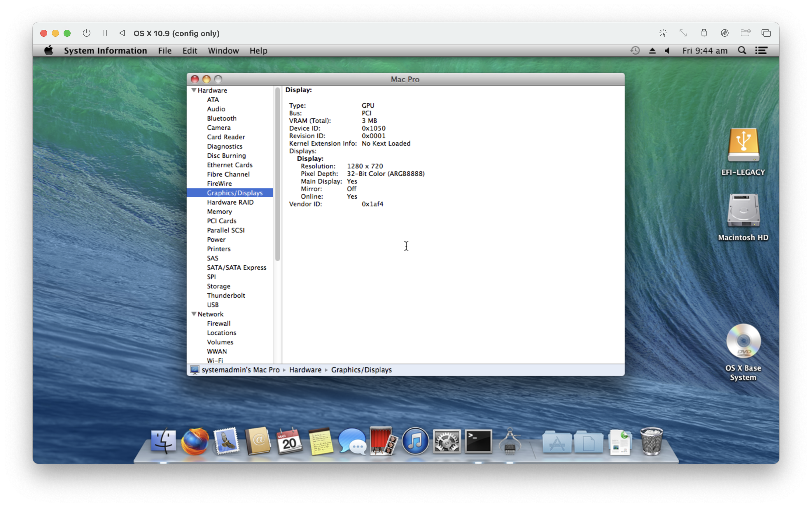
Task: Open the Window menu
Action: pyautogui.click(x=223, y=51)
